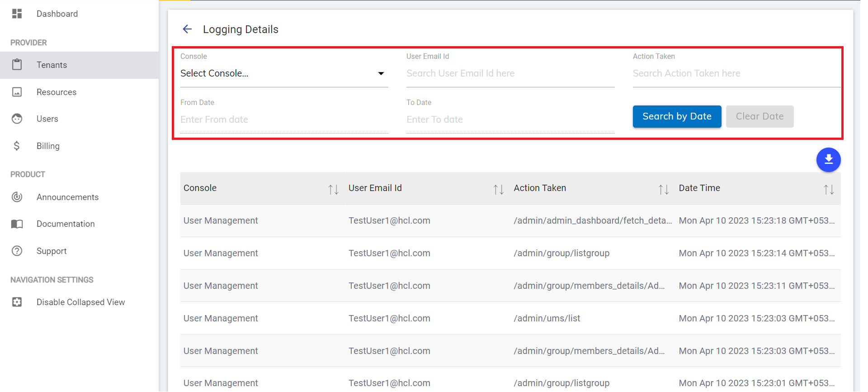This screenshot has width=868, height=392.
Task: Click /admin/group/listgroup in the 15:23:01 row
Action: click(561, 383)
